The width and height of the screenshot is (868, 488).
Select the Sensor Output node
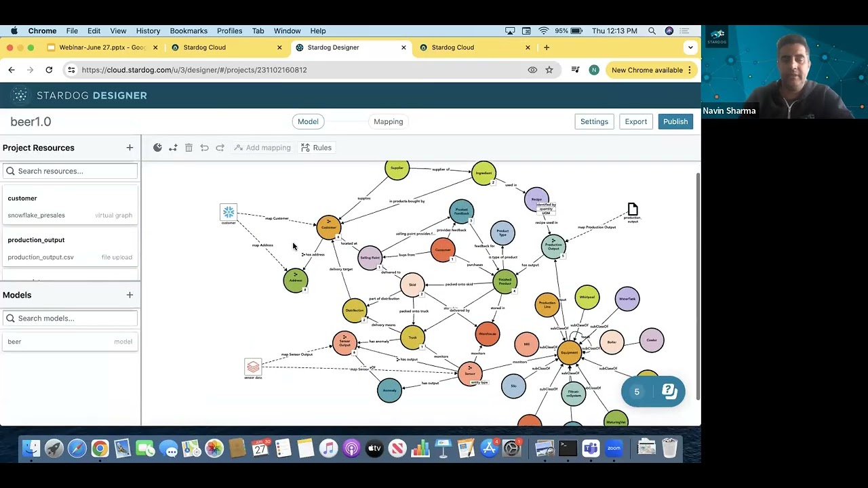[x=344, y=343]
